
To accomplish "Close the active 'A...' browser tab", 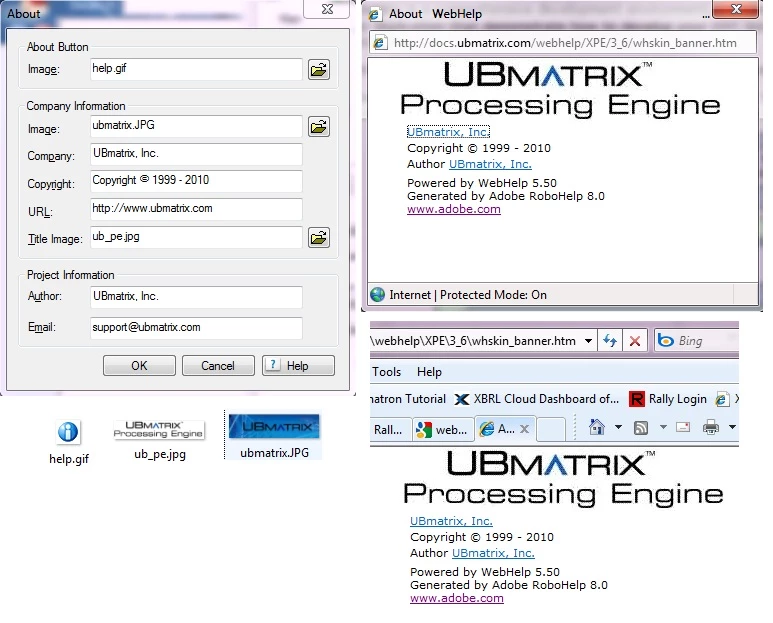I will 525,429.
